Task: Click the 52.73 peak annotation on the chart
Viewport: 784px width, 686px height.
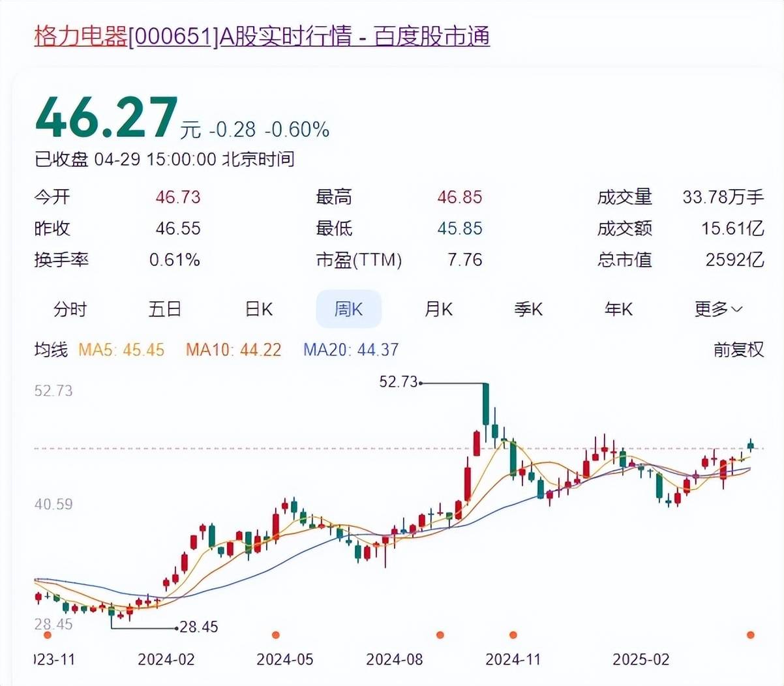Action: pos(399,381)
